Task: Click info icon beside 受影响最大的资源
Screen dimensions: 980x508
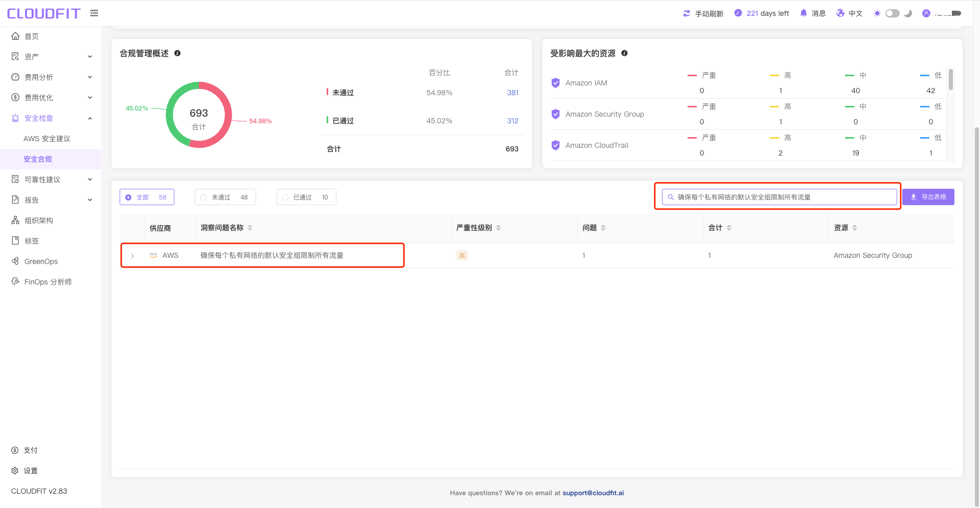Action: (x=624, y=53)
